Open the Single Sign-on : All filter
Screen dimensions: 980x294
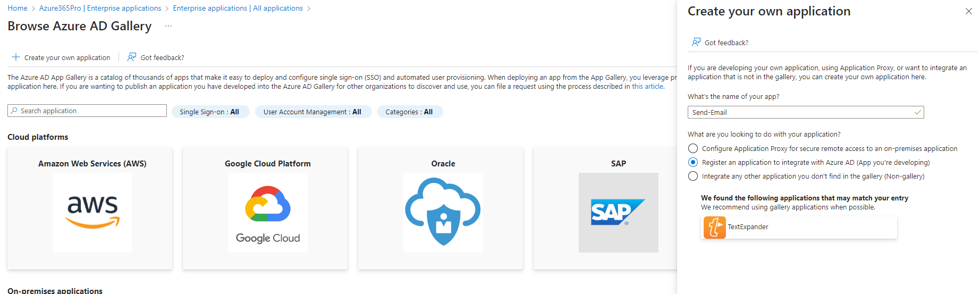point(210,112)
